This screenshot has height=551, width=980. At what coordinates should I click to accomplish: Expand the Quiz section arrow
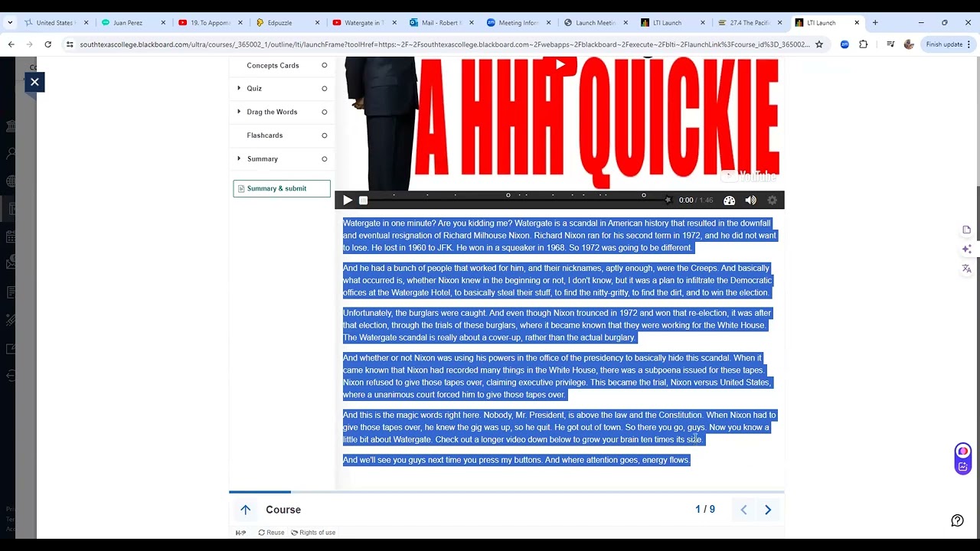click(239, 89)
